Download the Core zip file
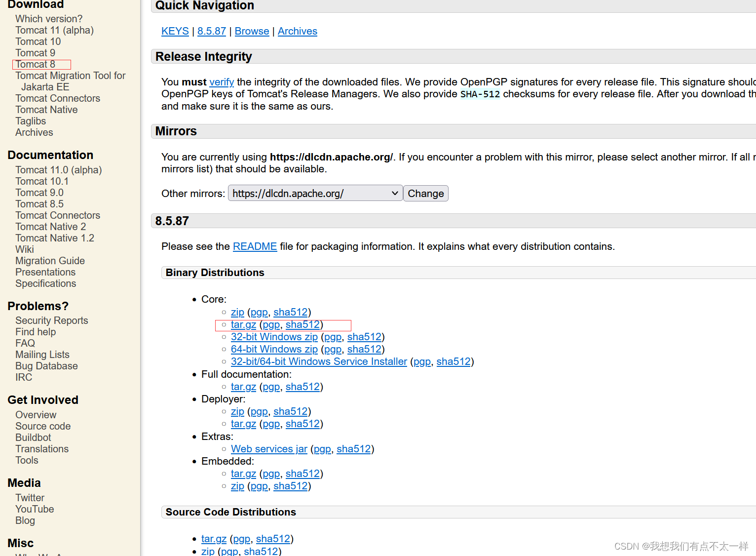Viewport: 756px width, 556px height. (237, 312)
